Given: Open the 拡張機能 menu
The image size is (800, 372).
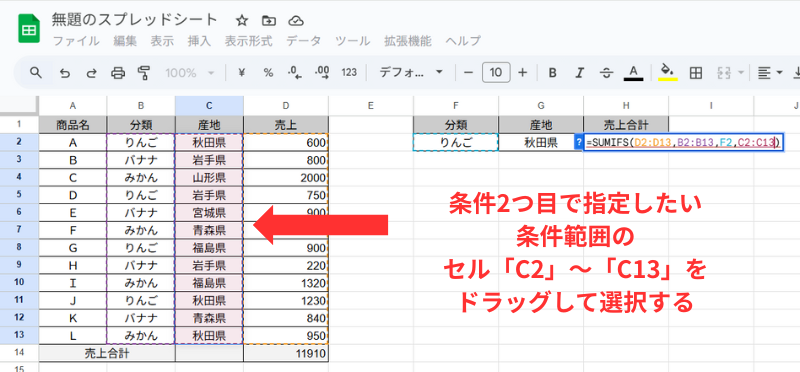Looking at the screenshot, I should tap(408, 41).
